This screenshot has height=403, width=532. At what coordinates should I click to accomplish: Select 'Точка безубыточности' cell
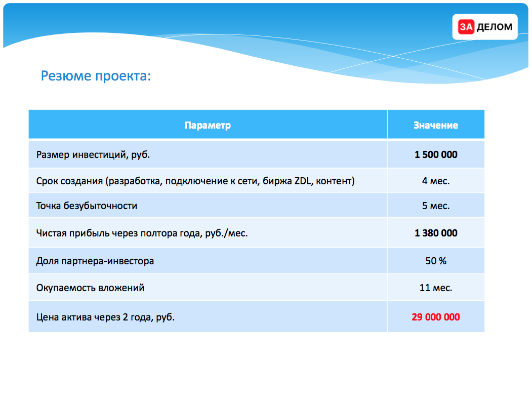pyautogui.click(x=208, y=206)
